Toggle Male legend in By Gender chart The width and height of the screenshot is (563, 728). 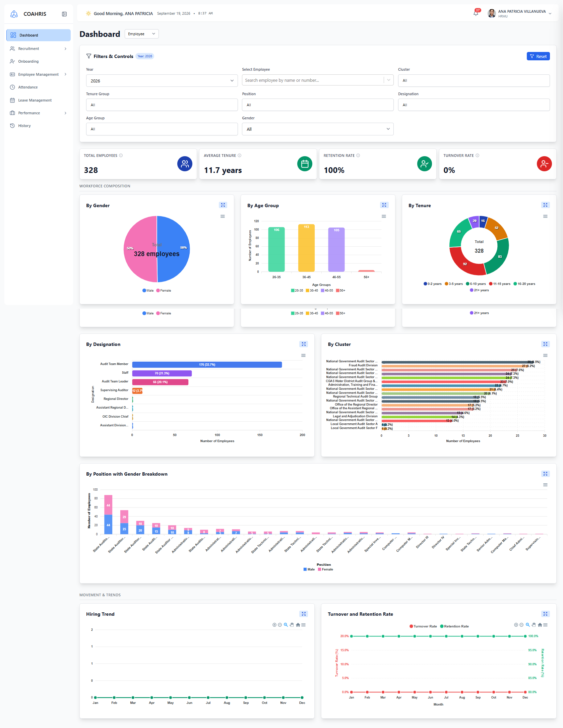(x=148, y=291)
